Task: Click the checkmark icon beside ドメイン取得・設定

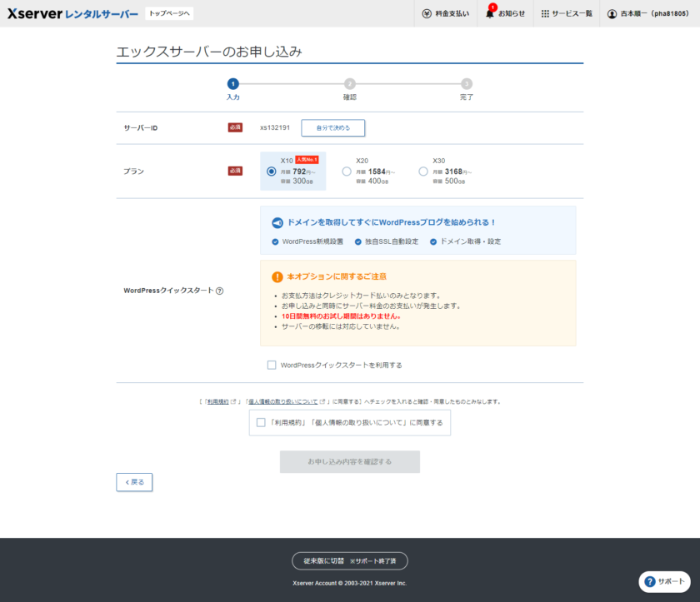Action: [x=433, y=241]
